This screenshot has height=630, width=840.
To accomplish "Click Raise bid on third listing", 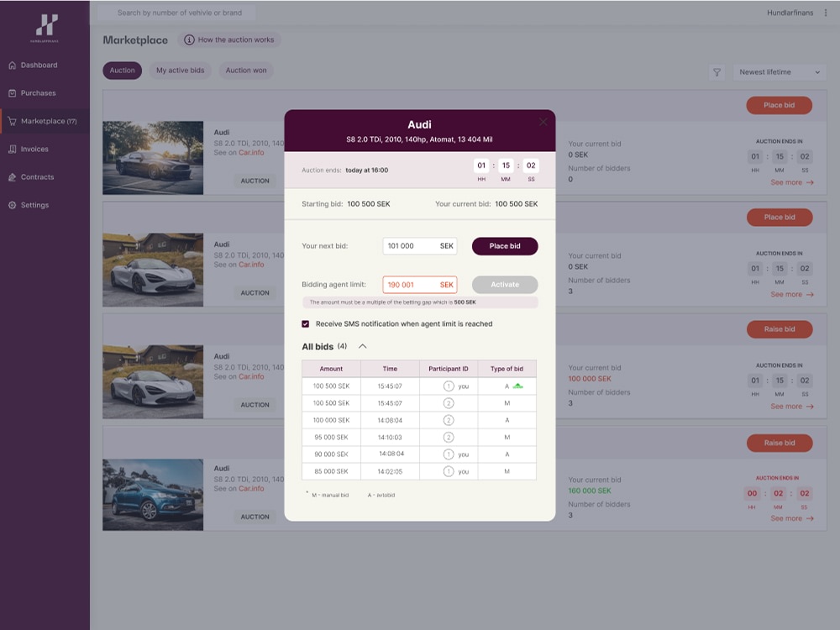I will pos(780,329).
